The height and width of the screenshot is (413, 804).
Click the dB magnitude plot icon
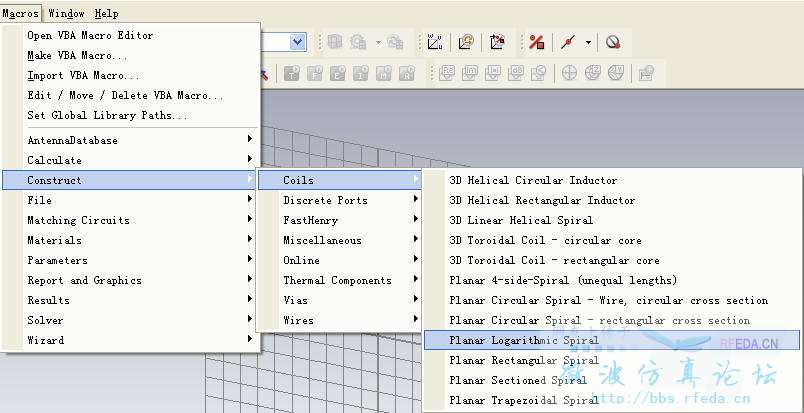(516, 73)
